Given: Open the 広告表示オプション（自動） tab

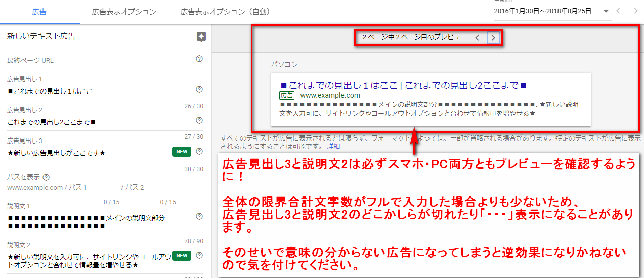Looking at the screenshot, I should tap(225, 11).
